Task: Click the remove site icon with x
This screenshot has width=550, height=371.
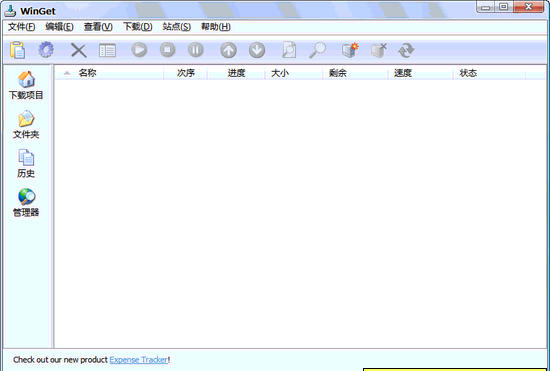Action: tap(379, 50)
